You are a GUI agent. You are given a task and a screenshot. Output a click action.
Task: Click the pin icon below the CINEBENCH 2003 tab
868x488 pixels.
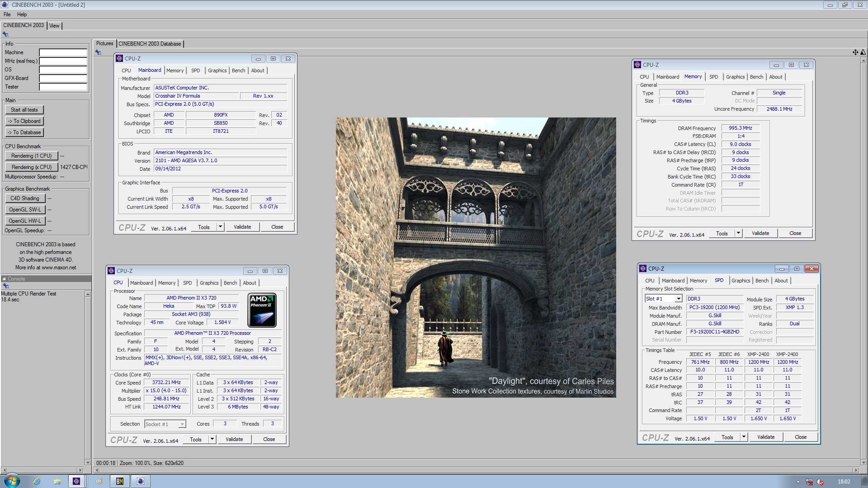point(5,34)
